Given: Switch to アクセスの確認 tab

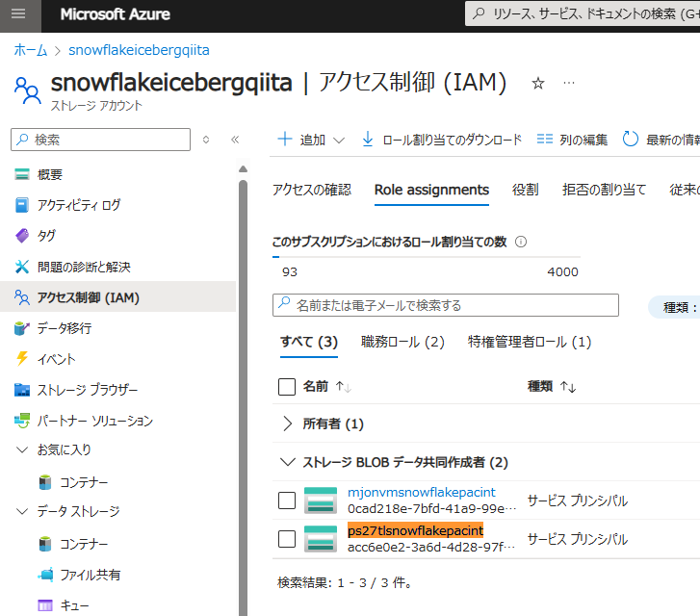Looking at the screenshot, I should point(312,190).
